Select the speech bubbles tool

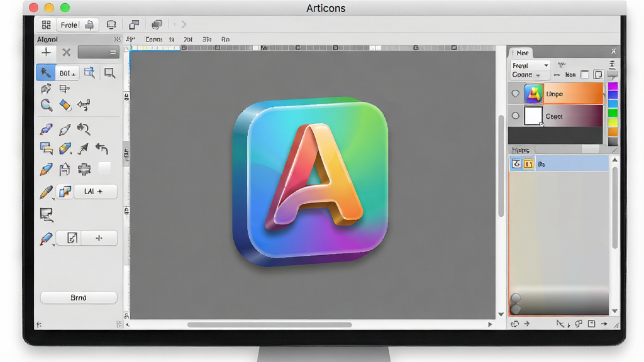point(47,148)
